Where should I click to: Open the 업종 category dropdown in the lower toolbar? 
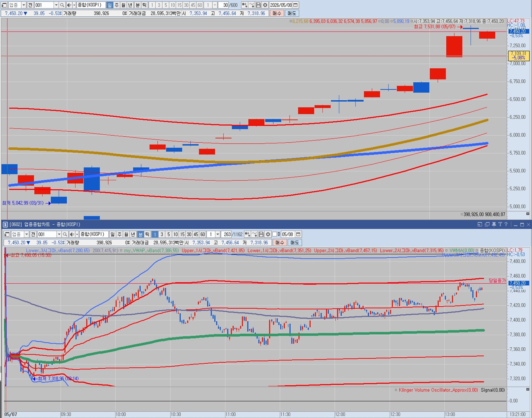(26, 234)
